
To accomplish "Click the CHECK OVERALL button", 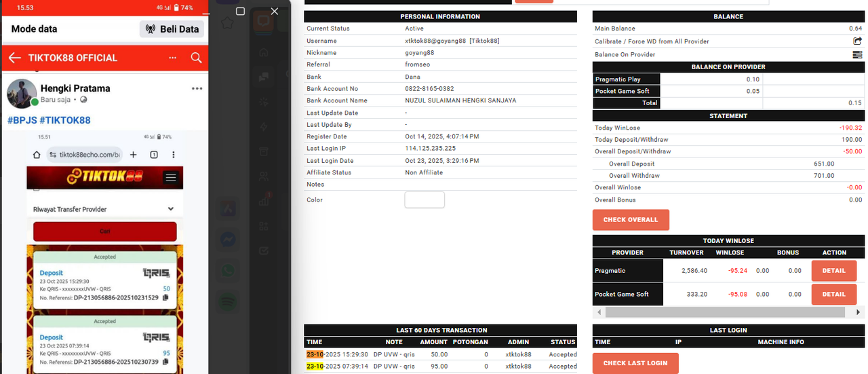I will click(x=631, y=220).
